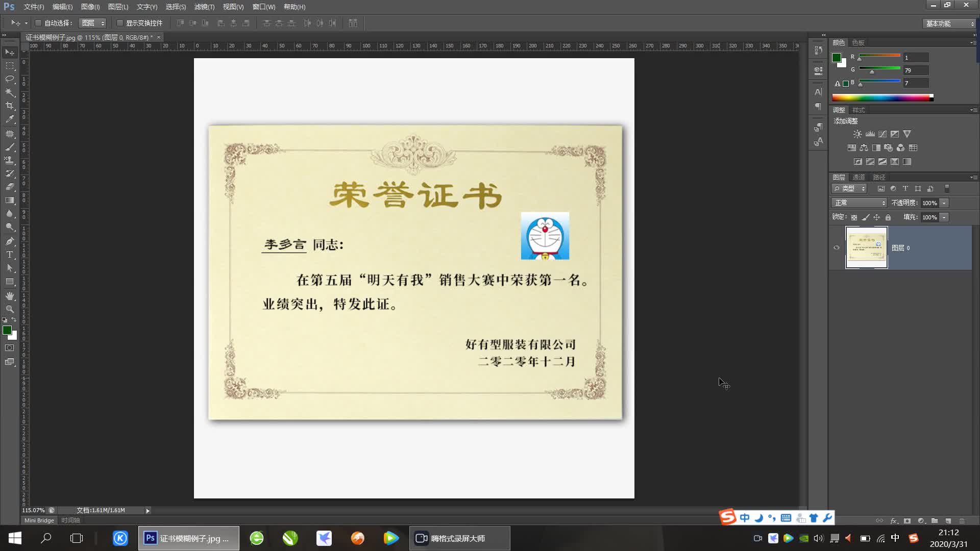Hide Layer 0 using the eye icon
The height and width of the screenshot is (551, 980).
tap(837, 248)
